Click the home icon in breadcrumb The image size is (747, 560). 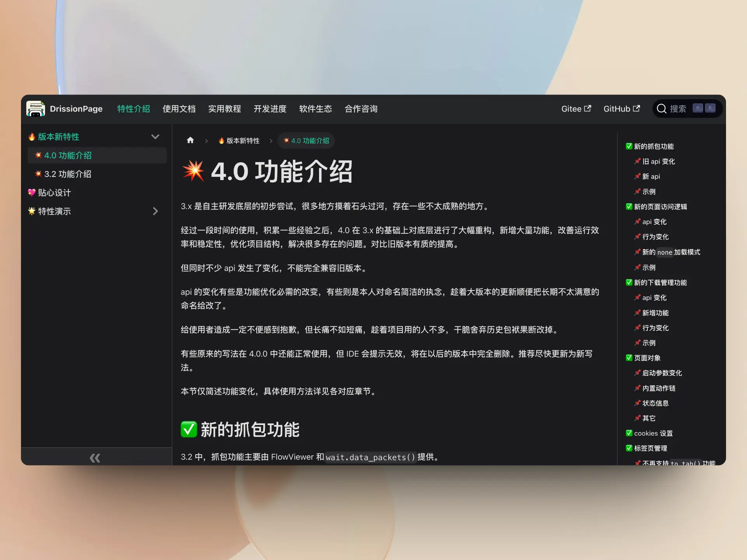pos(190,140)
